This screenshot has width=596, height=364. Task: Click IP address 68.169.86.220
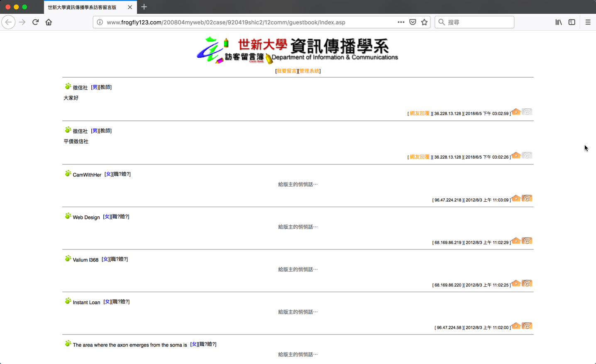point(448,285)
